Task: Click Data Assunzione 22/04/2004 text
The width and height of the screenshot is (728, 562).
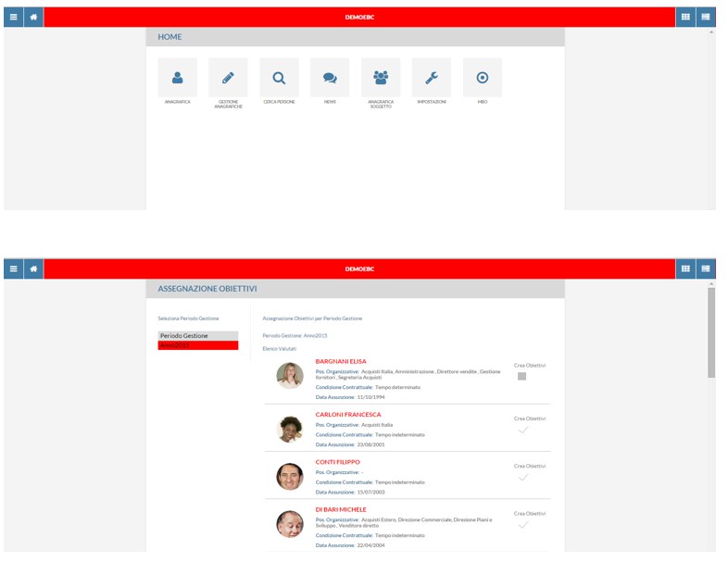Action: tap(350, 545)
